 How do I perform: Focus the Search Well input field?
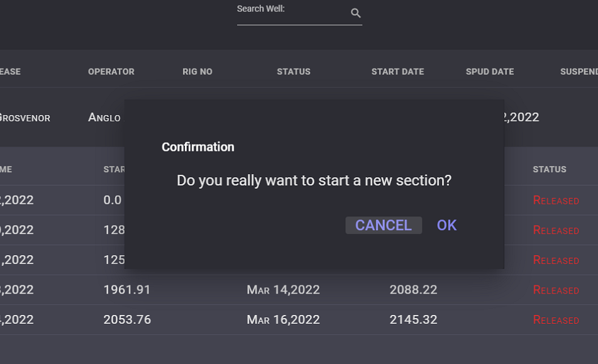pos(292,14)
